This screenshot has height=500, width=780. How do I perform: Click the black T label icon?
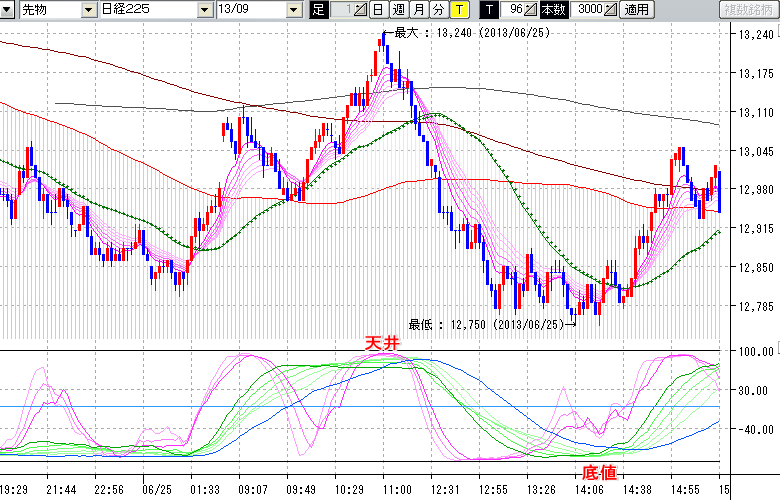tap(489, 10)
